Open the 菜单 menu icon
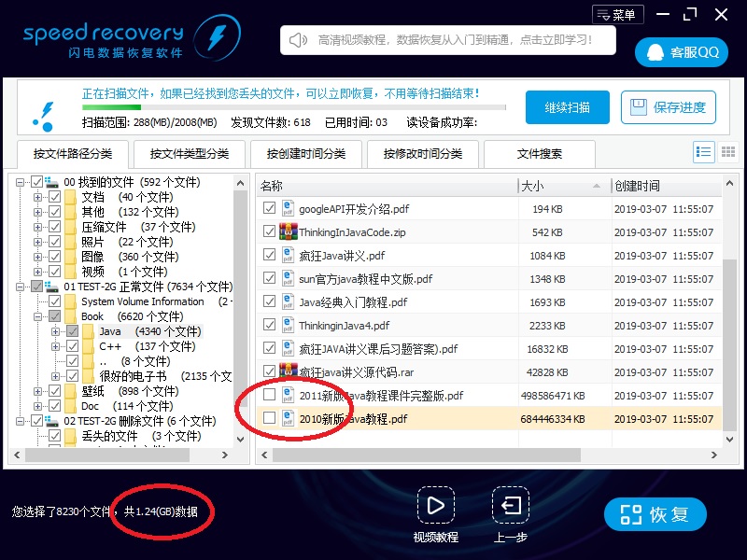 tap(617, 15)
